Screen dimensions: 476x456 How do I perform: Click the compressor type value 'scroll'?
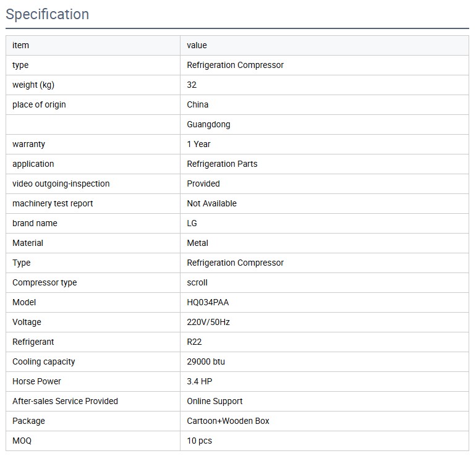(x=197, y=282)
